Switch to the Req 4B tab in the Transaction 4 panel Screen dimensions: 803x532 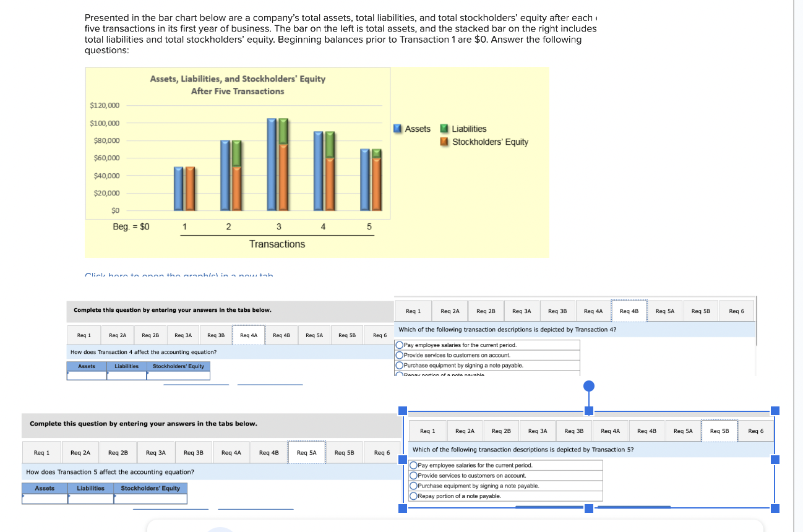coord(629,311)
